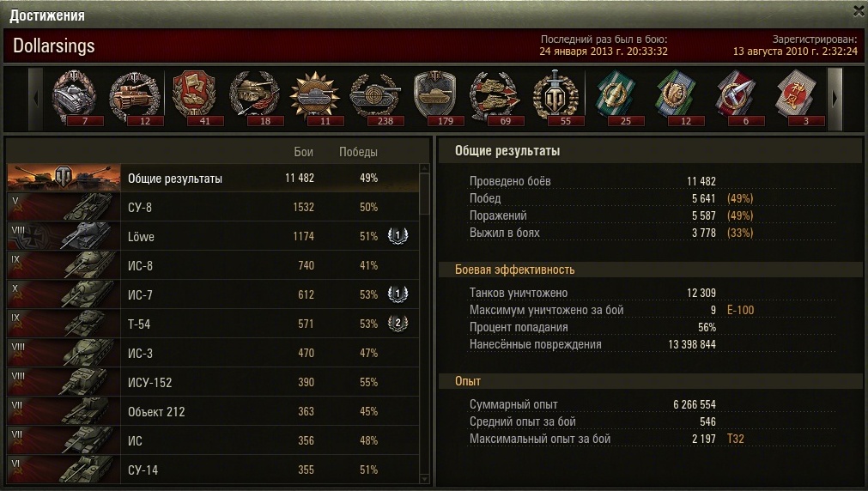The width and height of the screenshot is (868, 491).
Task: Close the Достижения window
Action: coord(859,10)
